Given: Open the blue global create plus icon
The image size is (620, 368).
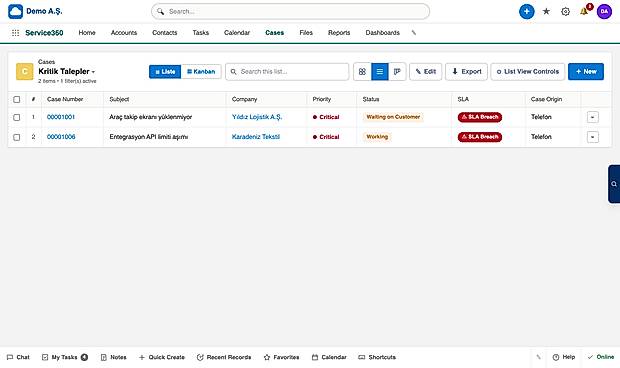Looking at the screenshot, I should point(526,11).
